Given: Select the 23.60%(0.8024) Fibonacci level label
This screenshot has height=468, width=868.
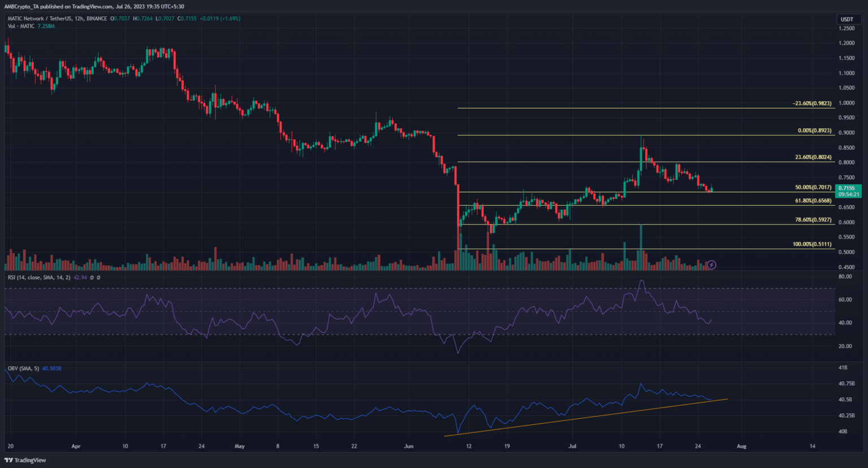Looking at the screenshot, I should (x=813, y=157).
